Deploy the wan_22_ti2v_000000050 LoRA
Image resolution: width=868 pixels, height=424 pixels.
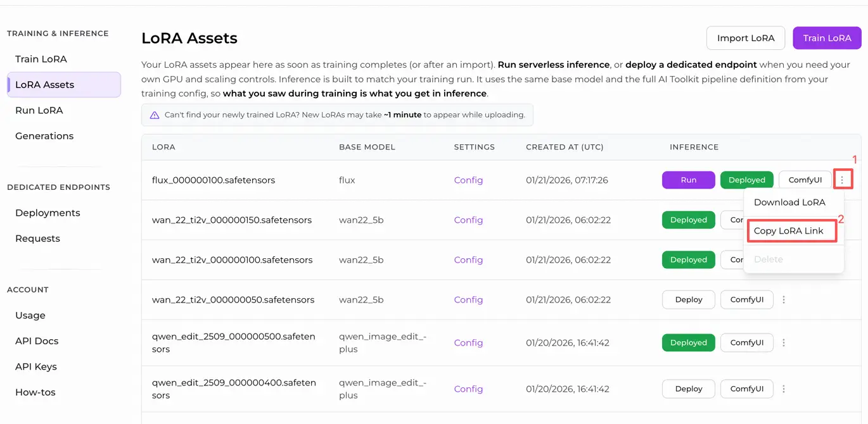[x=688, y=299]
